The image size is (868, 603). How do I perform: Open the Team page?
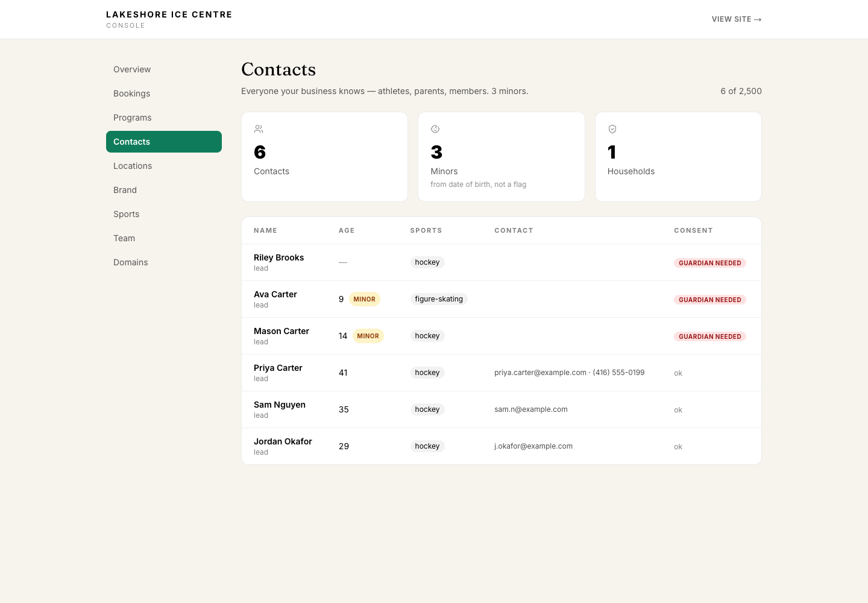click(164, 238)
